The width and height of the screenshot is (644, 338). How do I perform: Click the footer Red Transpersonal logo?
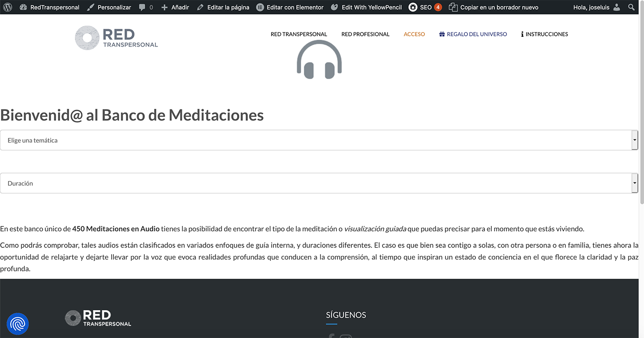point(98,318)
